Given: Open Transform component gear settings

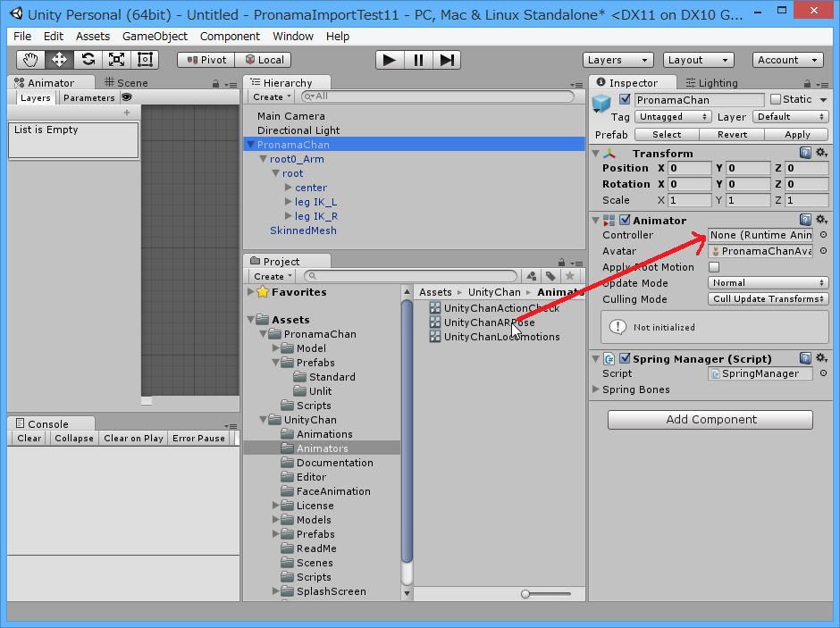Looking at the screenshot, I should pos(821,154).
